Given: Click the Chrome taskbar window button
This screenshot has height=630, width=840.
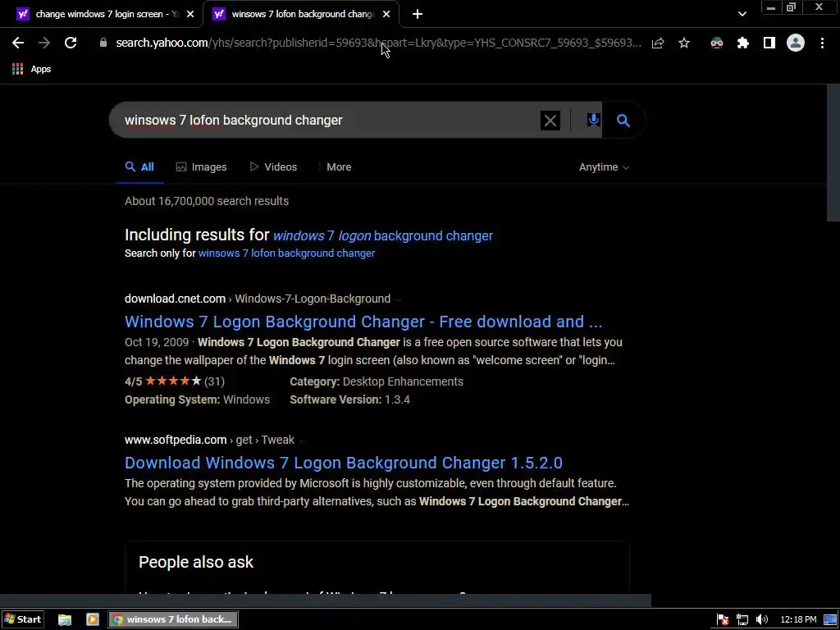Looking at the screenshot, I should pos(174,619).
